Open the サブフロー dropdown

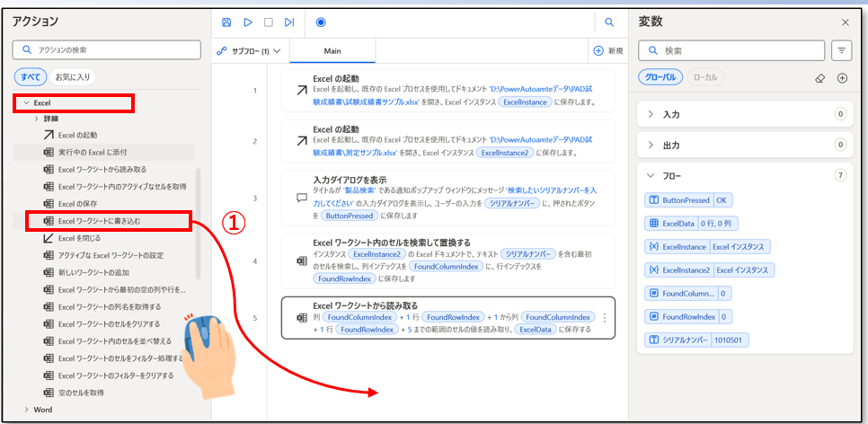(250, 50)
